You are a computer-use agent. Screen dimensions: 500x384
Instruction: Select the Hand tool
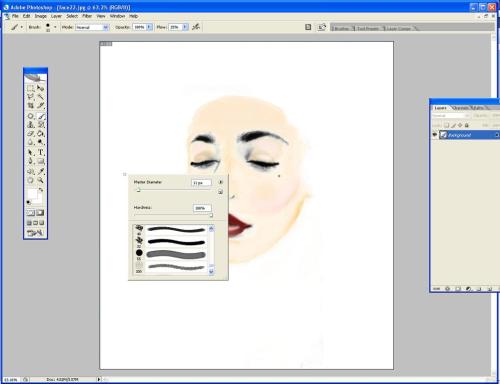(30, 180)
